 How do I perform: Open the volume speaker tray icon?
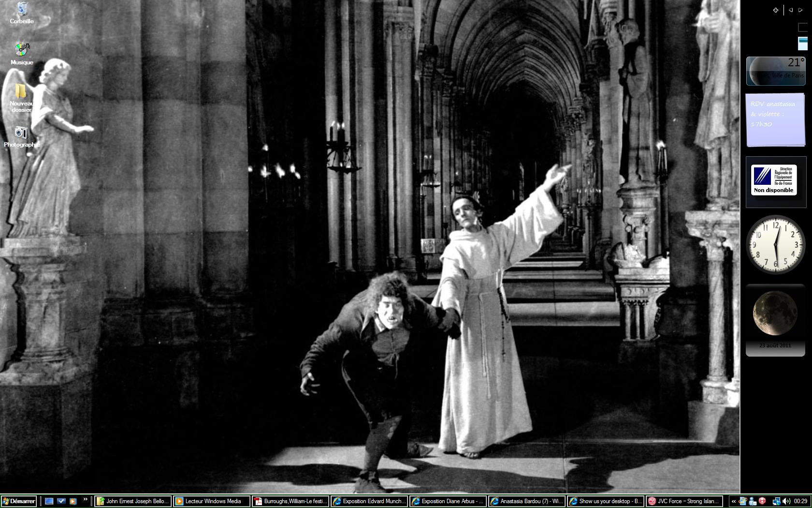coord(786,501)
